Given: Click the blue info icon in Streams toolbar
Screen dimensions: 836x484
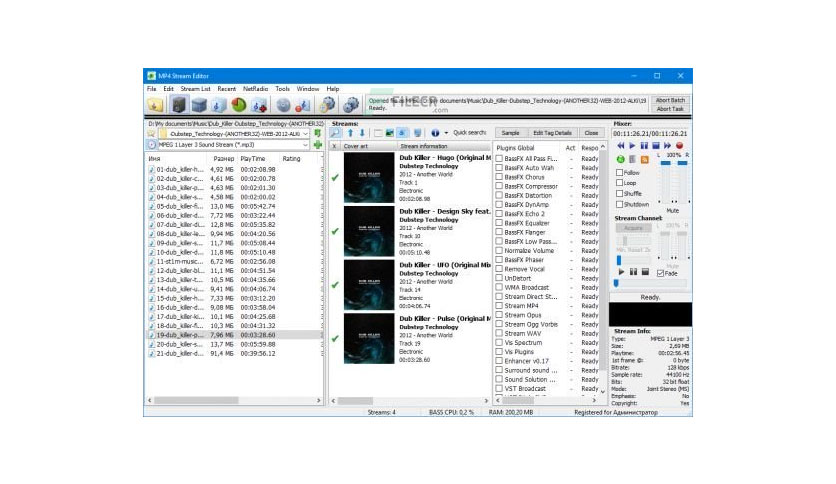Looking at the screenshot, I should [435, 133].
